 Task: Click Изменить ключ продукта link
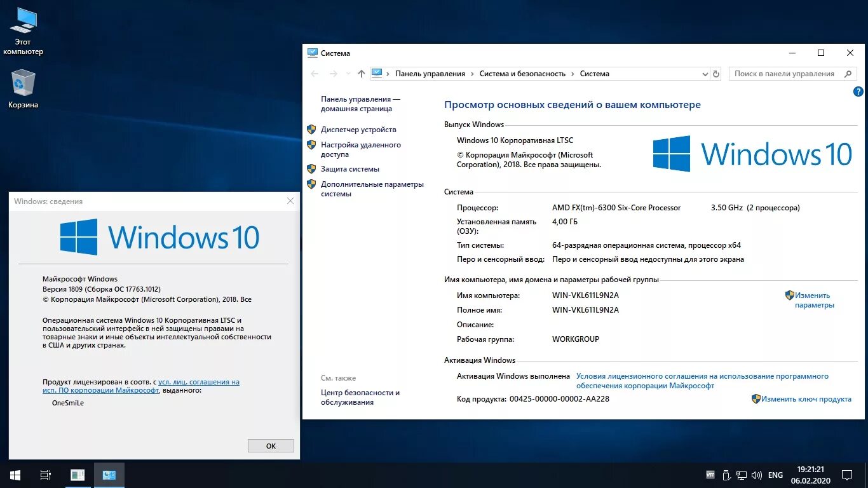[x=806, y=399]
